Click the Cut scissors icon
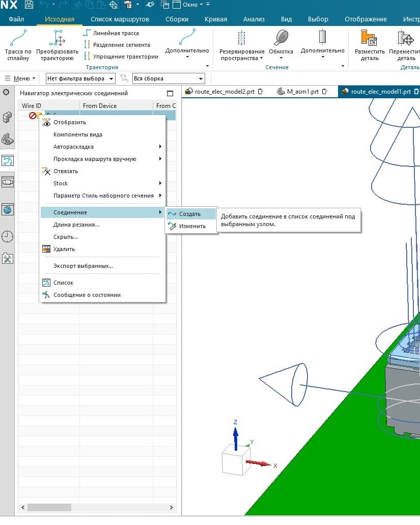Screen dimensions: 420x525 pos(78,5)
